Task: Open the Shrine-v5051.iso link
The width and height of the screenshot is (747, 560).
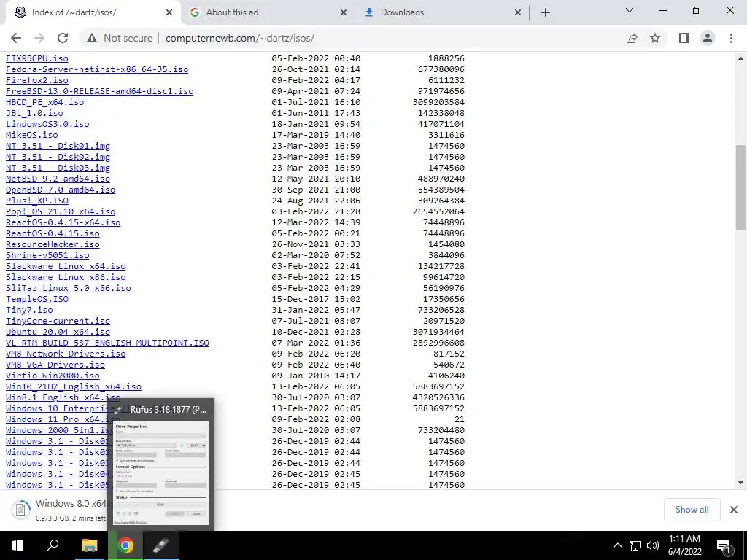Action: [47, 255]
